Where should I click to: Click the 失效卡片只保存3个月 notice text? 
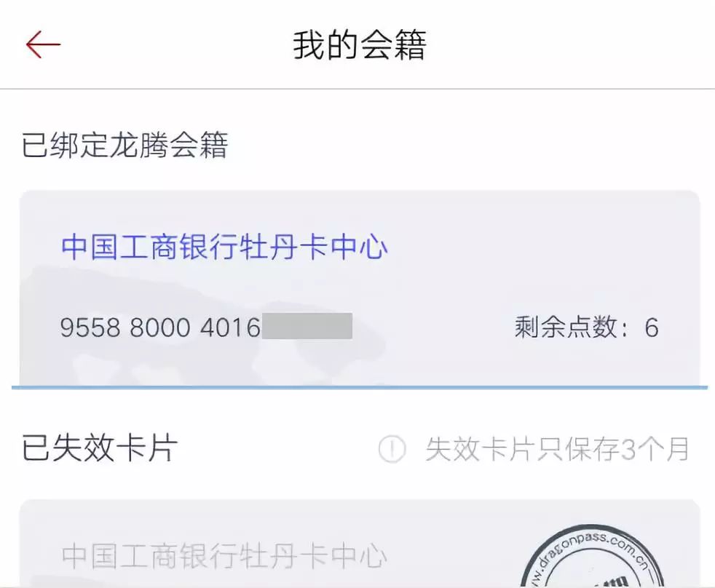[x=557, y=449]
